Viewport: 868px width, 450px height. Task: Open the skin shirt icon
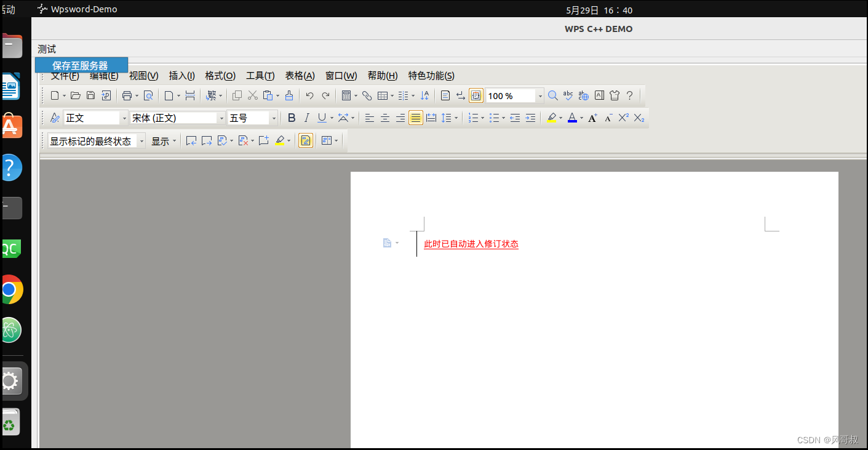click(x=614, y=95)
